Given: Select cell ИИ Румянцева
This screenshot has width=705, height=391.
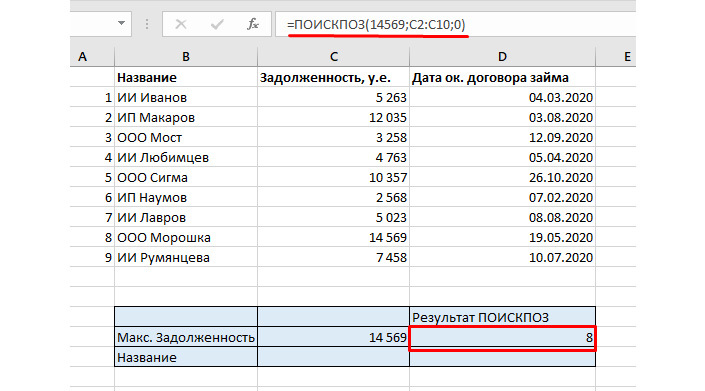Looking at the screenshot, I should click(186, 257).
